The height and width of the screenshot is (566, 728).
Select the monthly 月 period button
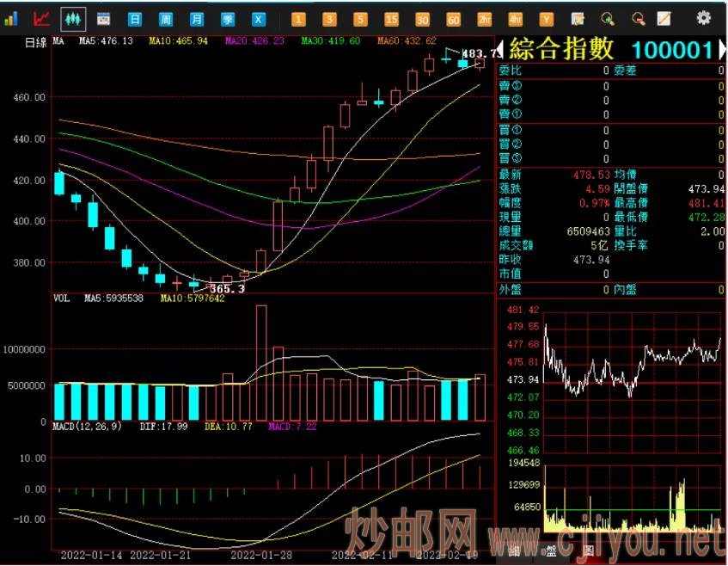(197, 18)
